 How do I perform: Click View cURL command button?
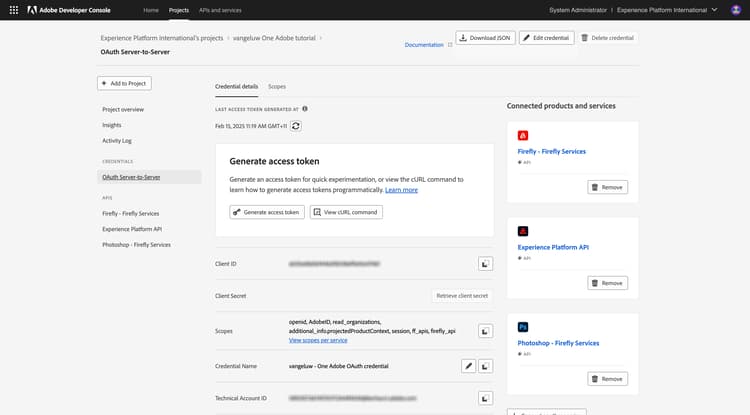pyautogui.click(x=346, y=212)
